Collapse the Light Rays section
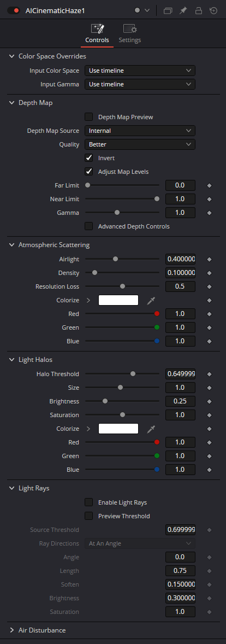The height and width of the screenshot is (644, 226). click(x=11, y=488)
